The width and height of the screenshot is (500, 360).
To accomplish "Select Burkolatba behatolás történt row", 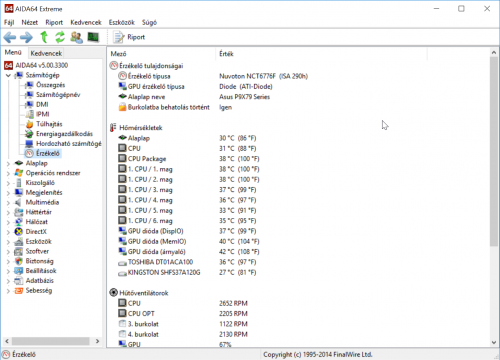I will pos(175,107).
